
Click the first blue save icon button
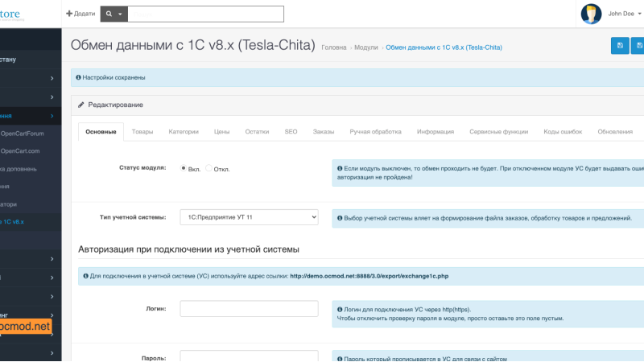620,46
